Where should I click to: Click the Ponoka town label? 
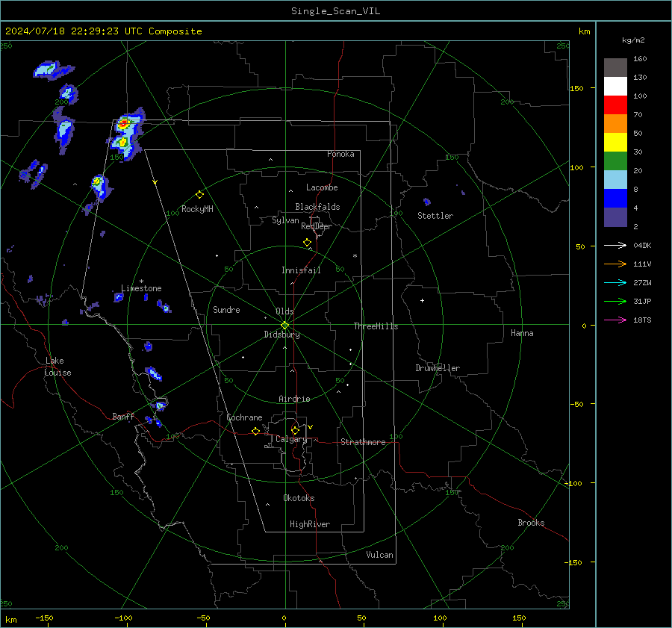(x=340, y=154)
